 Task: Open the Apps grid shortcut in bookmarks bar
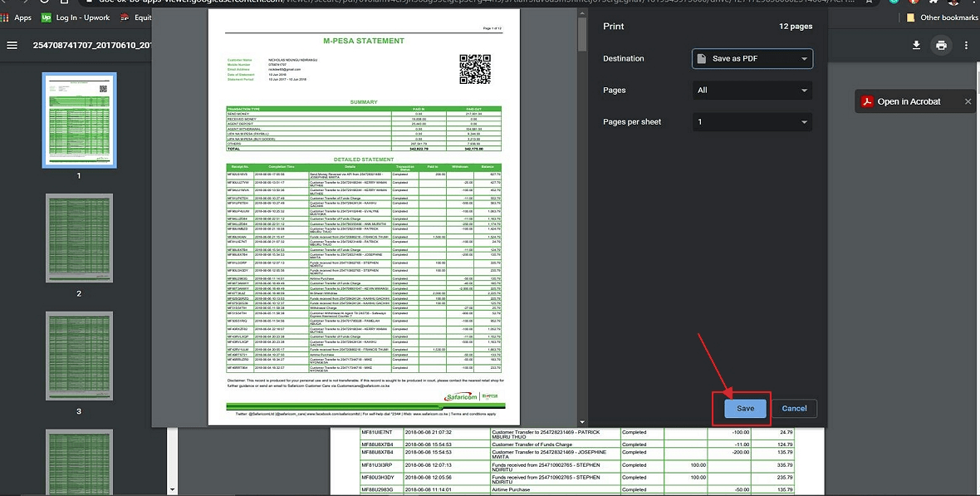(x=6, y=17)
